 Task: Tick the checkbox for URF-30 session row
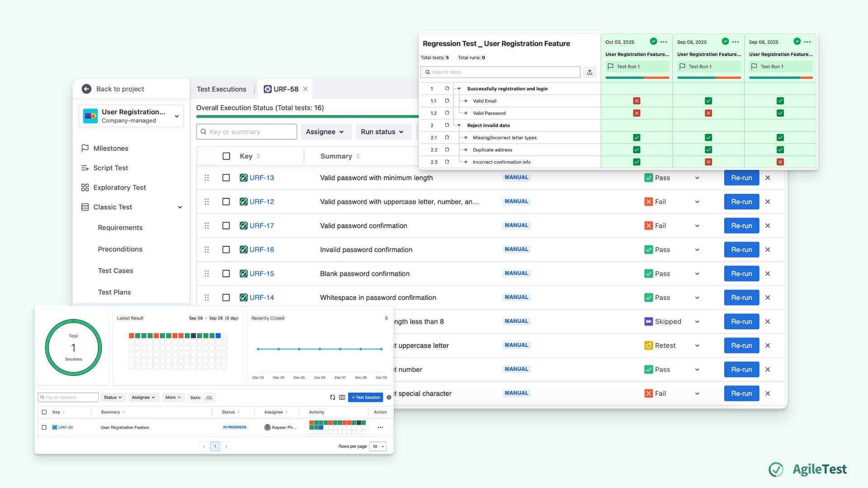[x=44, y=427]
